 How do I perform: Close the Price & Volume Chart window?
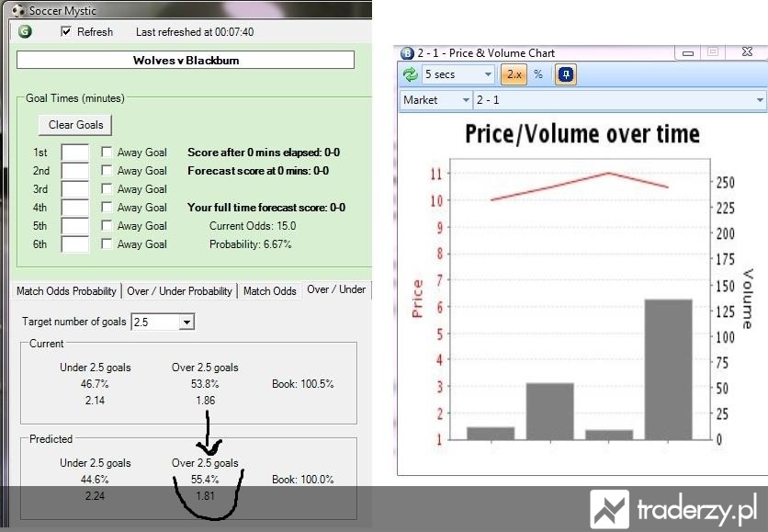click(x=747, y=52)
